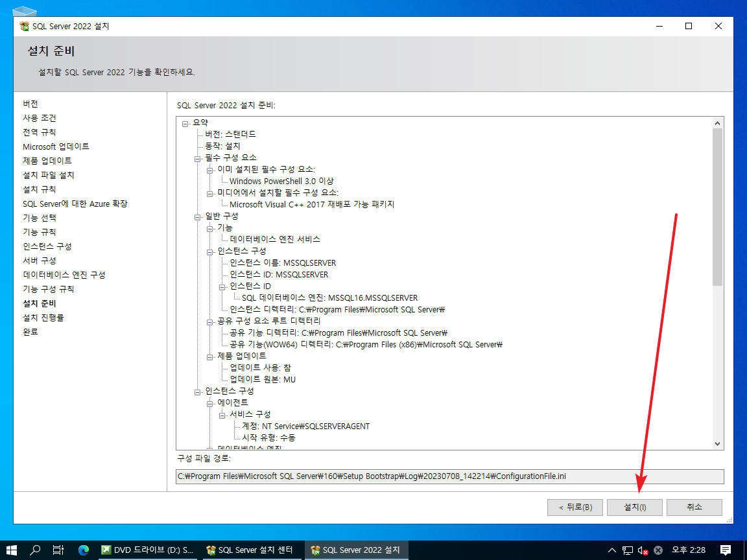Click the summary tree scrollbar up arrow
The width and height of the screenshot is (747, 560).
click(717, 123)
